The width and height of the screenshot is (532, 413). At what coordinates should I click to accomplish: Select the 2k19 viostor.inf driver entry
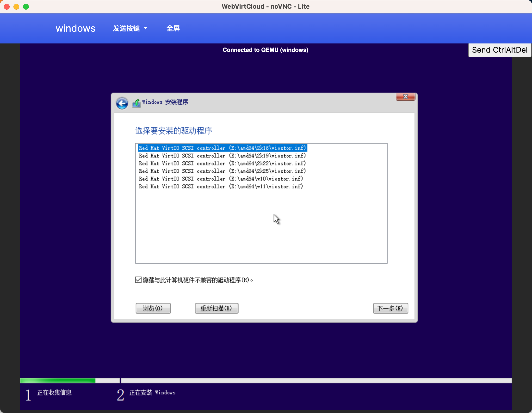click(222, 156)
